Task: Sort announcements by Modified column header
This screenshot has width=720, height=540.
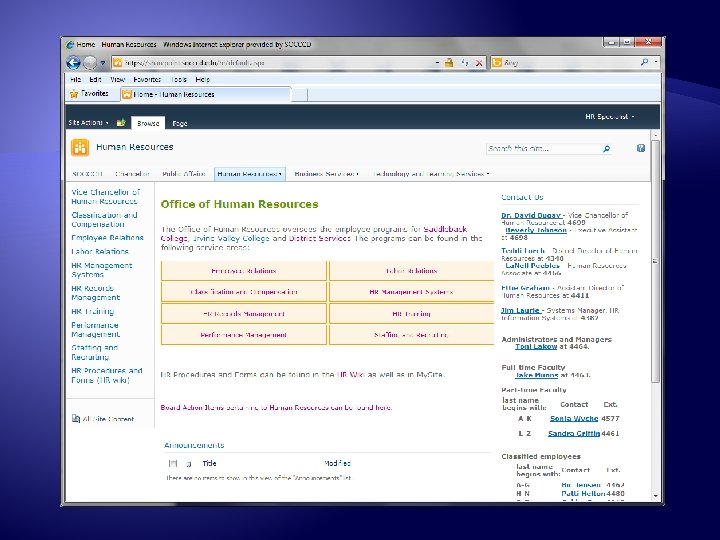Action: 337,463
